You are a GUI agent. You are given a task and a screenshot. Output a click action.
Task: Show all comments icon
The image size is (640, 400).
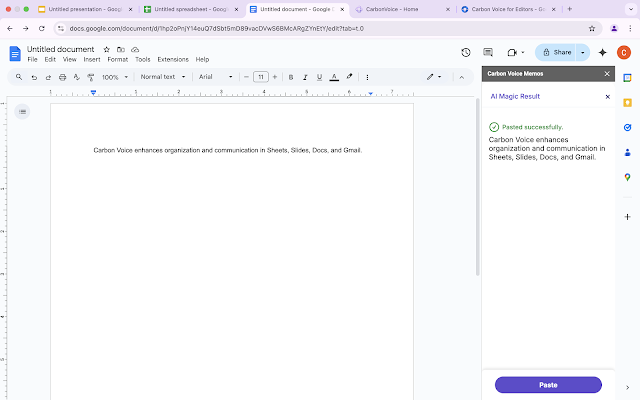[488, 52]
